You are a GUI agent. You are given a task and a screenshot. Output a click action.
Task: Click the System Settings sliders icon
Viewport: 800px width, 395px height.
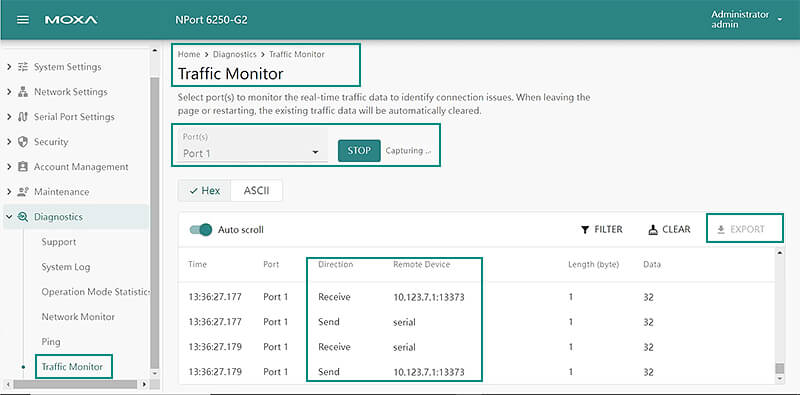(23, 67)
